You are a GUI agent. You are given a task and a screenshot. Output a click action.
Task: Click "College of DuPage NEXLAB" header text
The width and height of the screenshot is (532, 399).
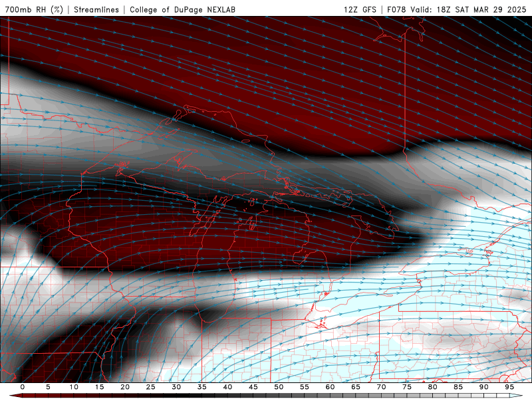182,9
